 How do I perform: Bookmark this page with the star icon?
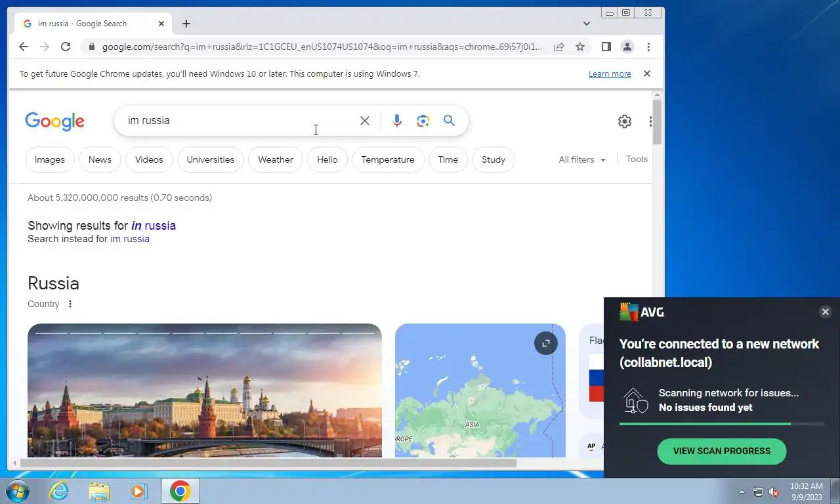click(x=580, y=47)
